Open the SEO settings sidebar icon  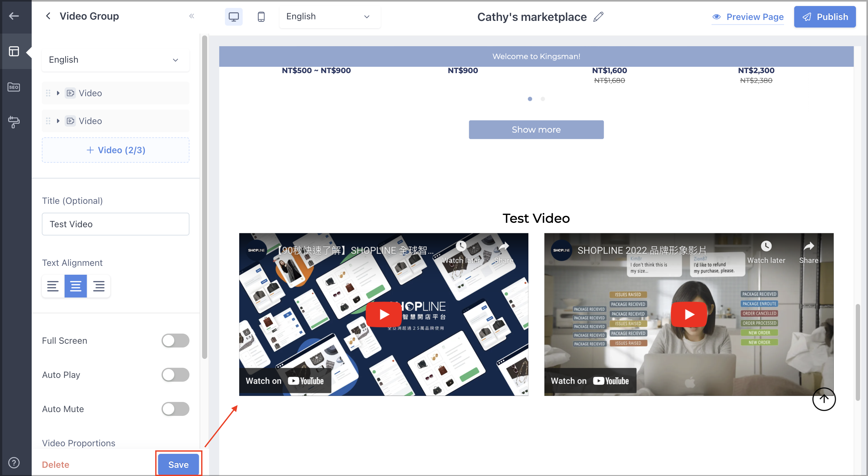(14, 87)
